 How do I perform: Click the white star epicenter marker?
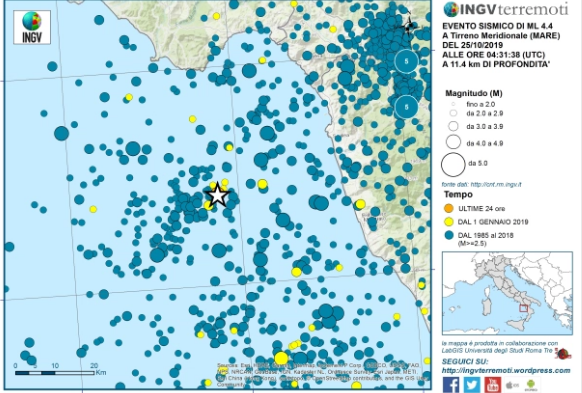pos(218,195)
